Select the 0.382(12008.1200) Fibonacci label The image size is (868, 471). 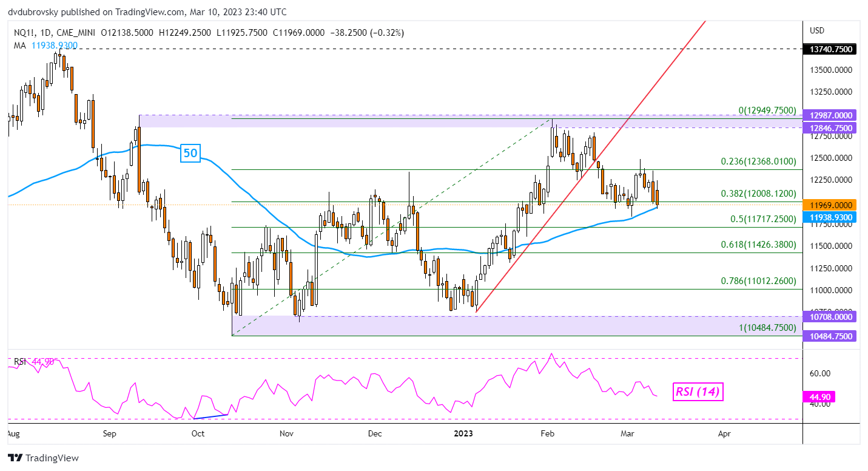(758, 194)
